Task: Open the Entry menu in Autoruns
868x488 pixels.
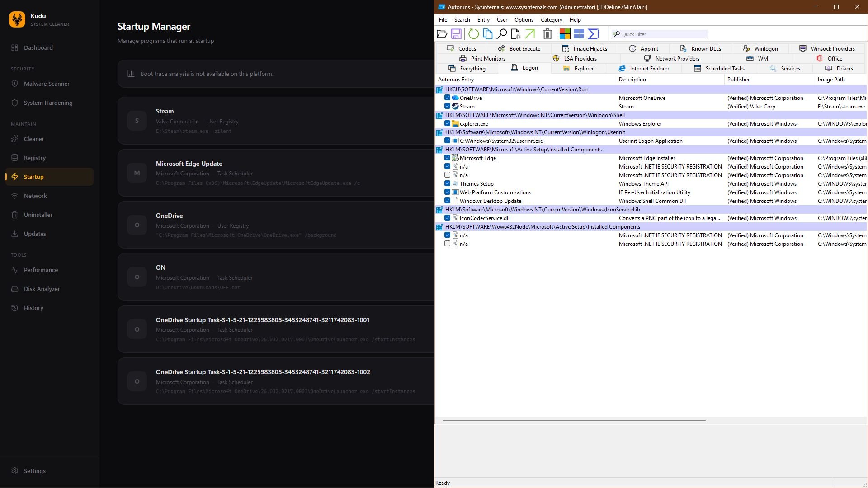Action: 483,20
